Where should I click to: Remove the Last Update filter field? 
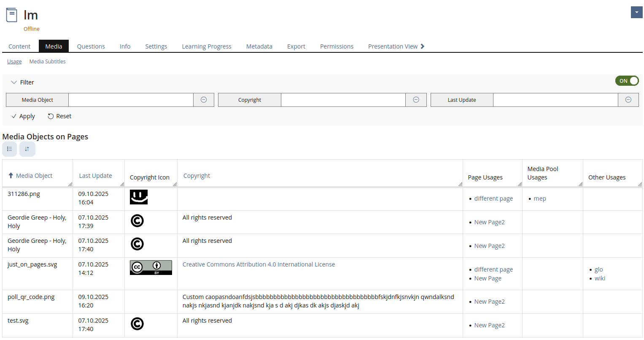point(628,100)
